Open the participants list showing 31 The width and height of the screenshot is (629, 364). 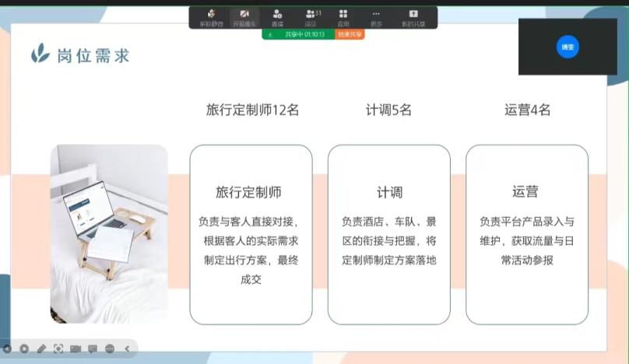pyautogui.click(x=312, y=17)
